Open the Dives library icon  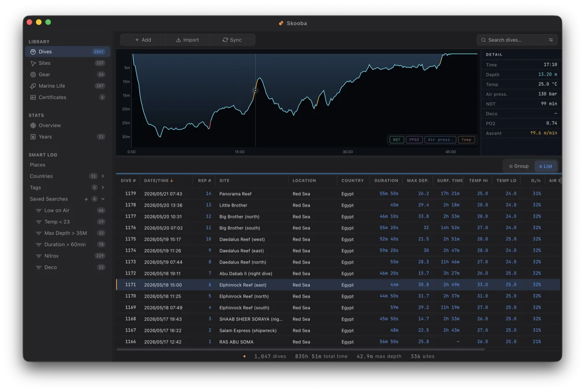pyautogui.click(x=33, y=52)
